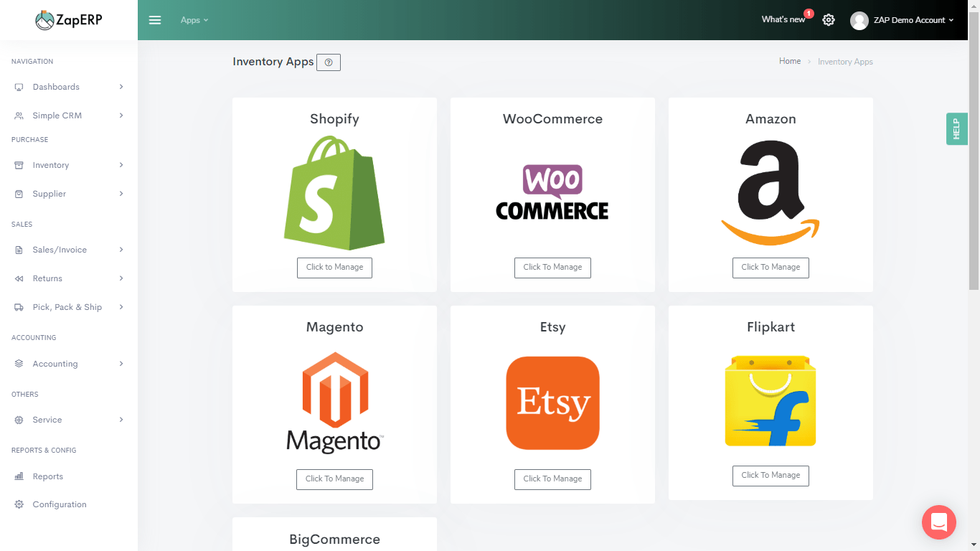Click the WooCommerce logo
This screenshot has height=551, width=980.
[552, 192]
